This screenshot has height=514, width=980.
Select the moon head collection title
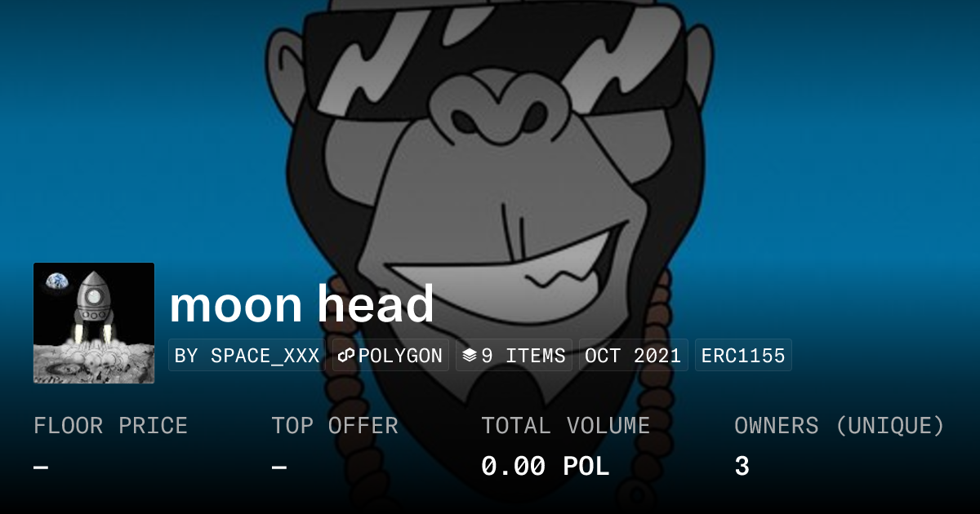click(x=301, y=304)
